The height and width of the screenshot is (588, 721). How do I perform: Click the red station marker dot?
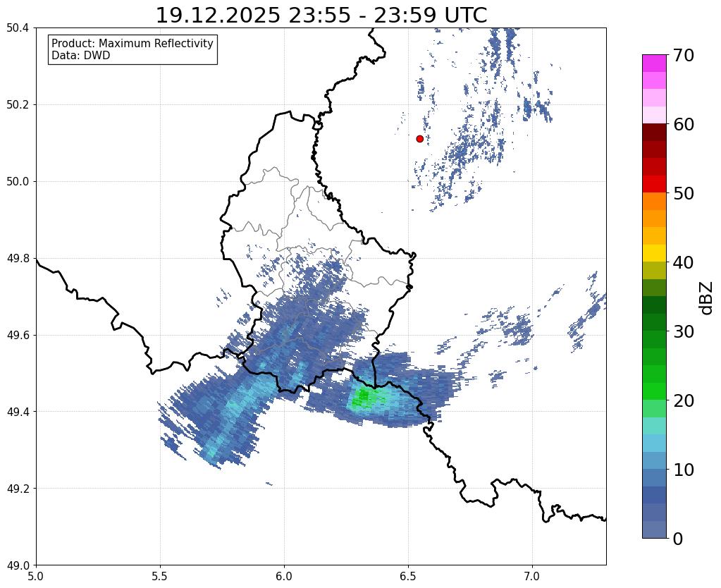pos(419,139)
